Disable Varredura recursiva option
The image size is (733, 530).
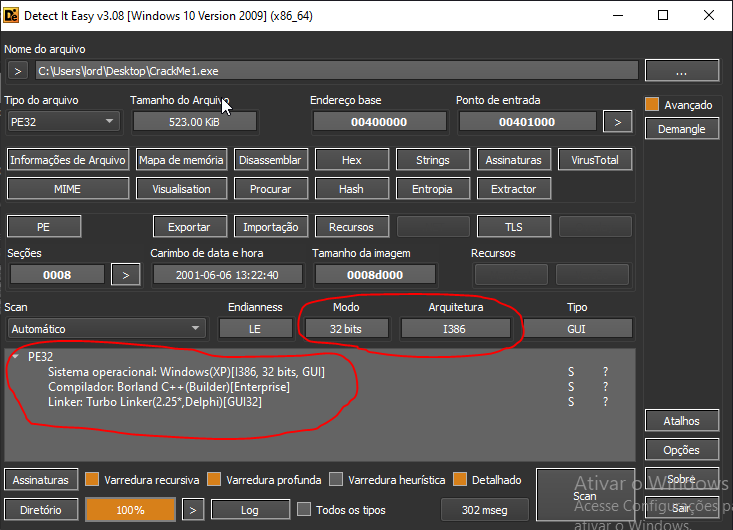(93, 481)
